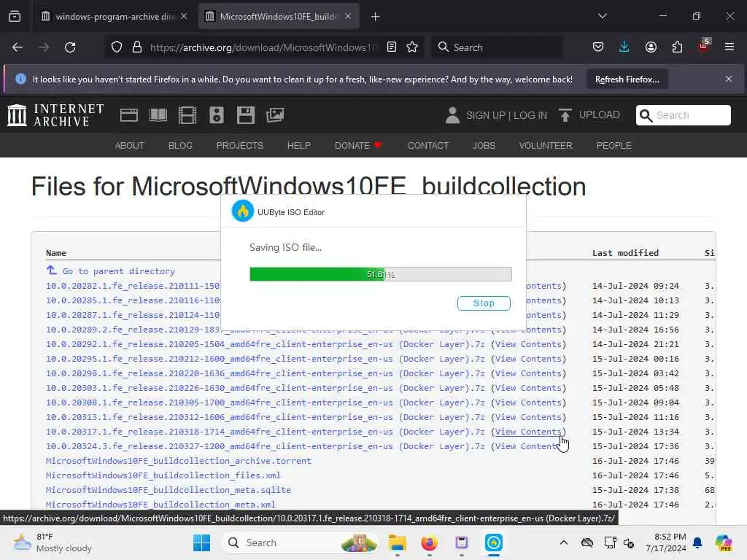The width and height of the screenshot is (747, 560).
Task: Open CONTACT menu item
Action: click(x=427, y=146)
